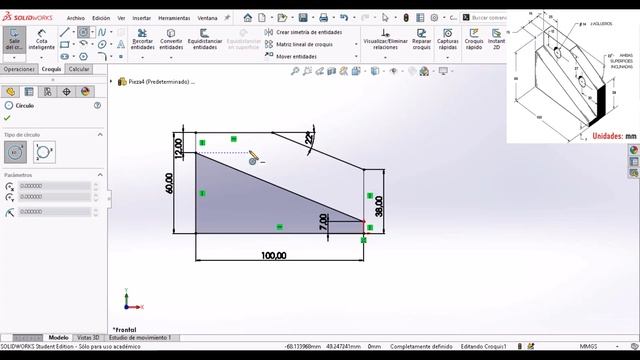Open the Archivo menu
The width and height of the screenshot is (640, 360).
click(76, 18)
